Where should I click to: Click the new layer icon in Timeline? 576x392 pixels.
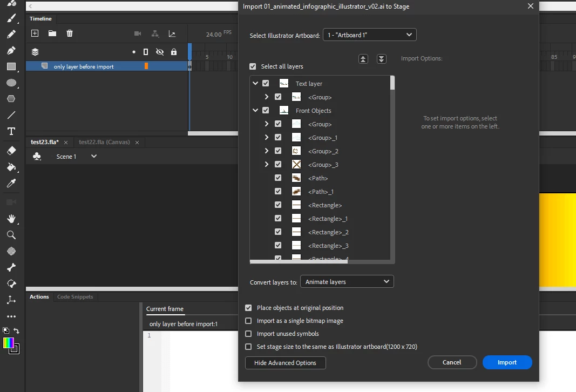pyautogui.click(x=35, y=33)
